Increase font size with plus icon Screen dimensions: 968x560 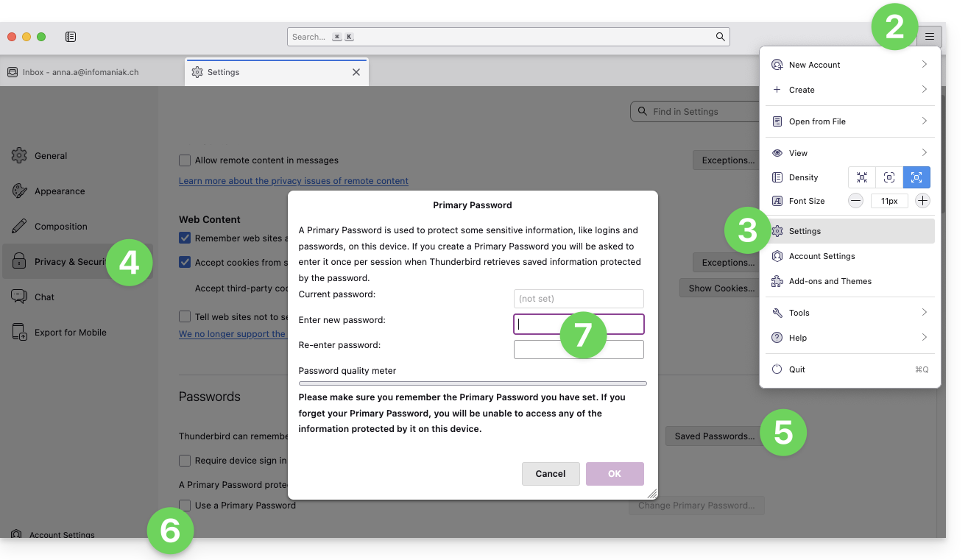click(x=922, y=201)
